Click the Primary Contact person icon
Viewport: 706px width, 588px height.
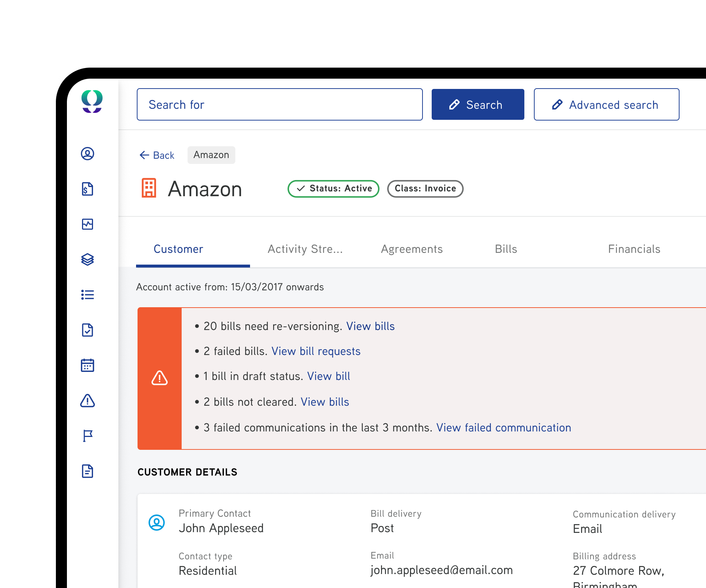[x=157, y=522]
